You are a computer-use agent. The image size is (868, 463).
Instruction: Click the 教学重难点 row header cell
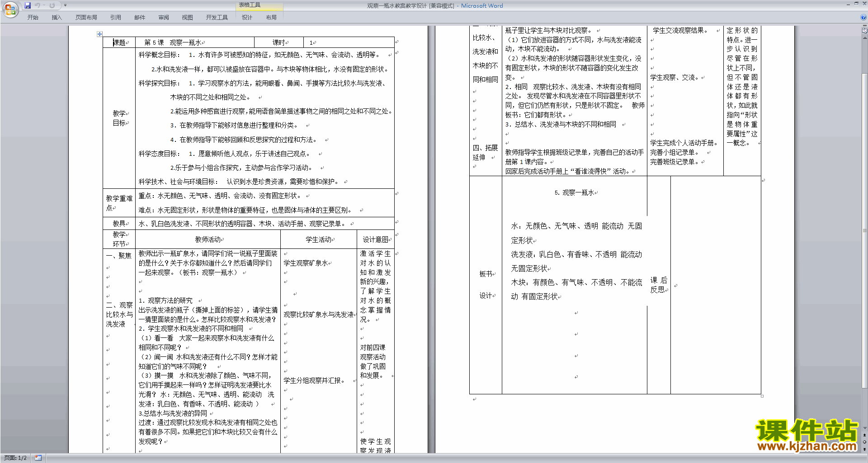tap(119, 203)
